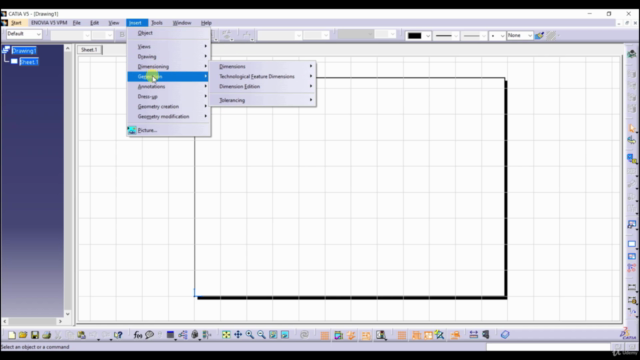Select Geometry creation in Insert menu
This screenshot has height=360, width=640.
[169, 107]
